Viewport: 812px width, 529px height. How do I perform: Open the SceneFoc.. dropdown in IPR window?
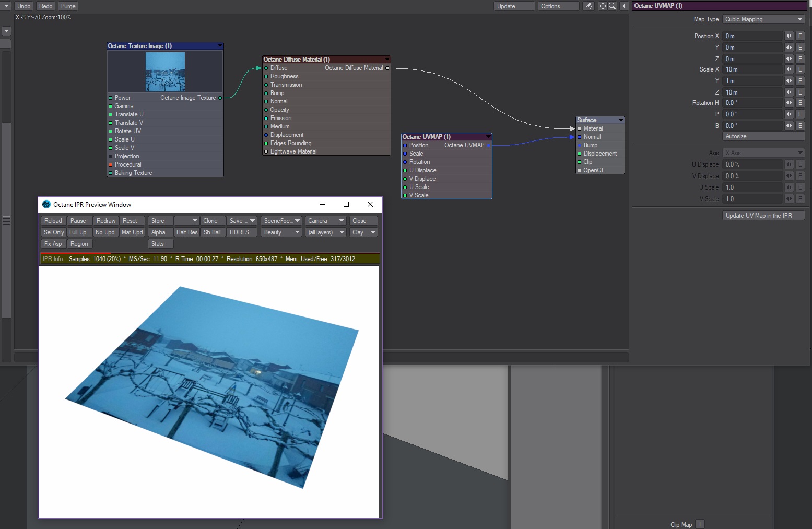[281, 221]
